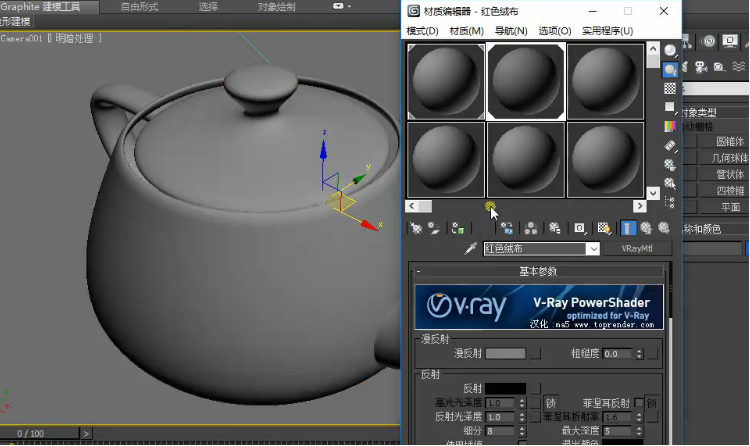Open 导航(N) menu
The width and height of the screenshot is (750, 446).
(511, 31)
